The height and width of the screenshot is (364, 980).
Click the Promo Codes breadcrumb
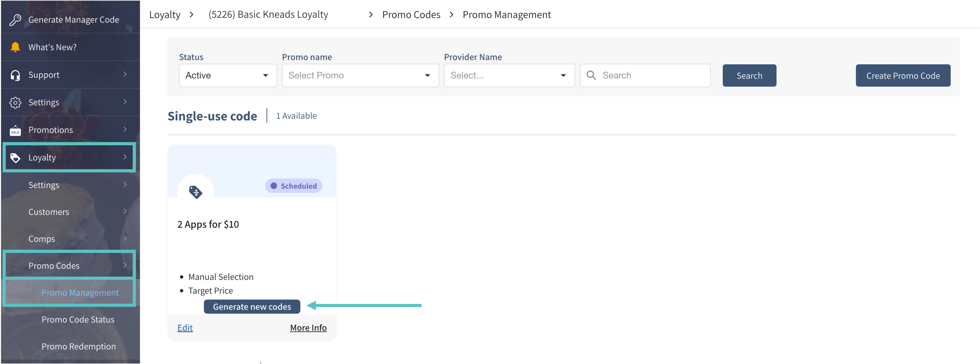[x=411, y=14]
